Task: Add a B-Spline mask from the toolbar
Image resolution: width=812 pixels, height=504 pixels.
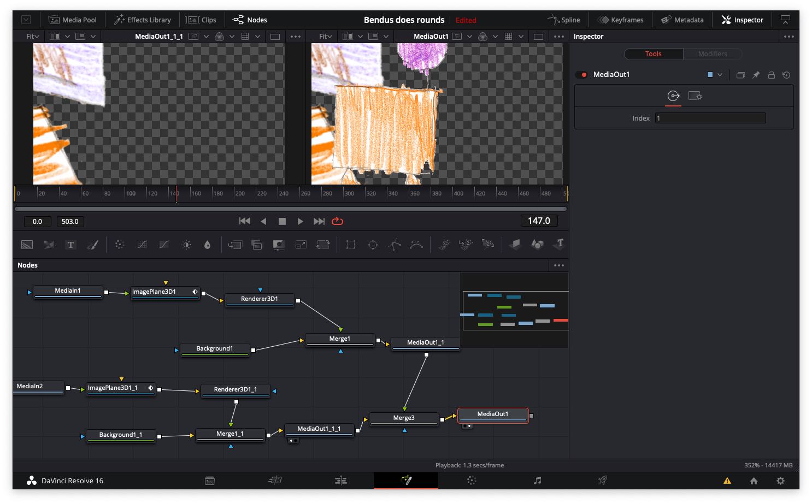Action: pos(416,245)
